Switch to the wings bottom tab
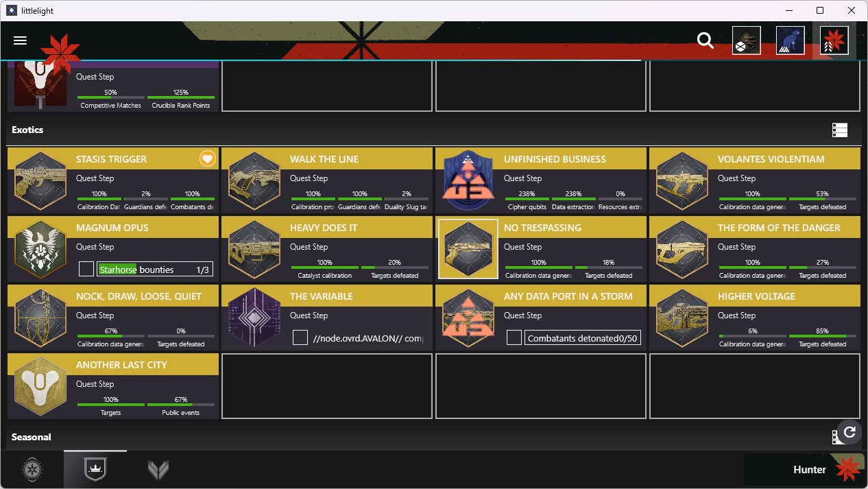The width and height of the screenshot is (868, 489). click(158, 470)
